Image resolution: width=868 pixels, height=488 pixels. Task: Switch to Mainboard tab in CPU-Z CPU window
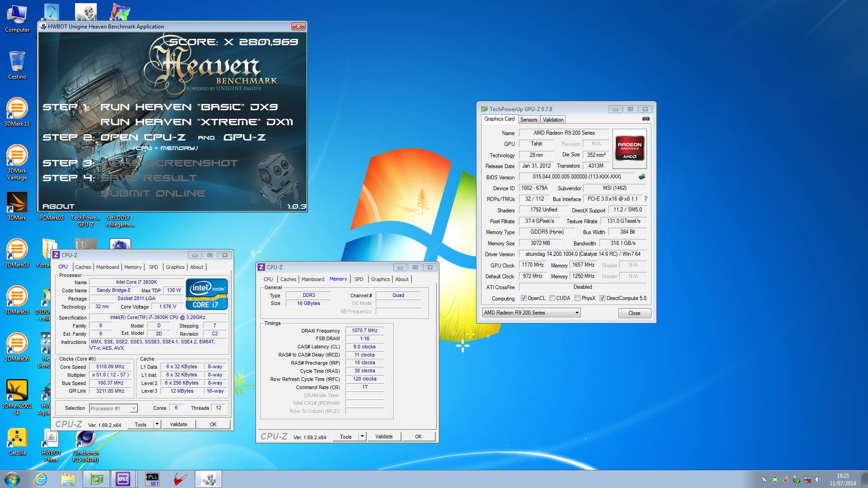coord(108,267)
